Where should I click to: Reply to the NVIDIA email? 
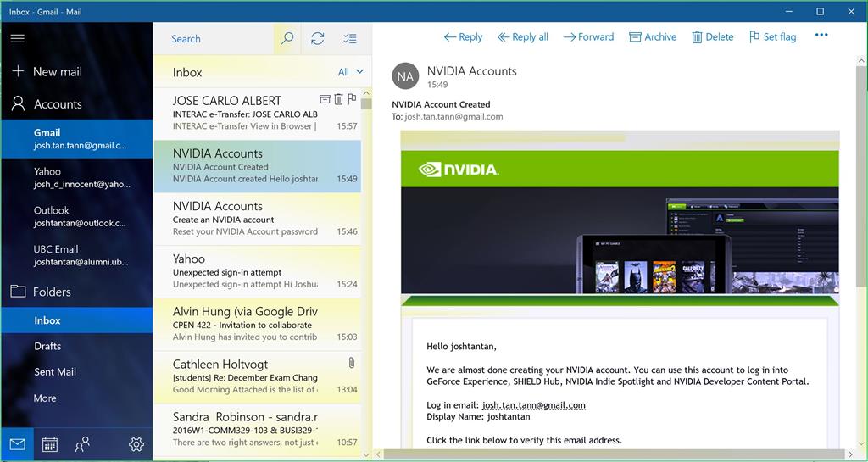464,37
